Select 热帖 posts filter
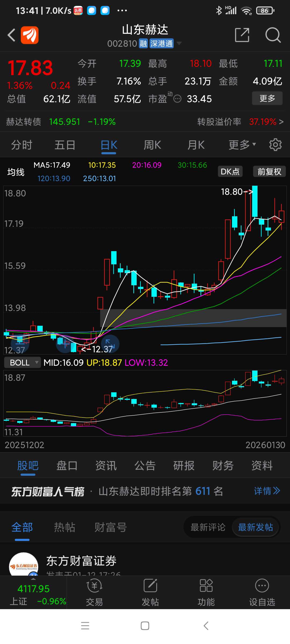The image size is (290, 644). (64, 527)
